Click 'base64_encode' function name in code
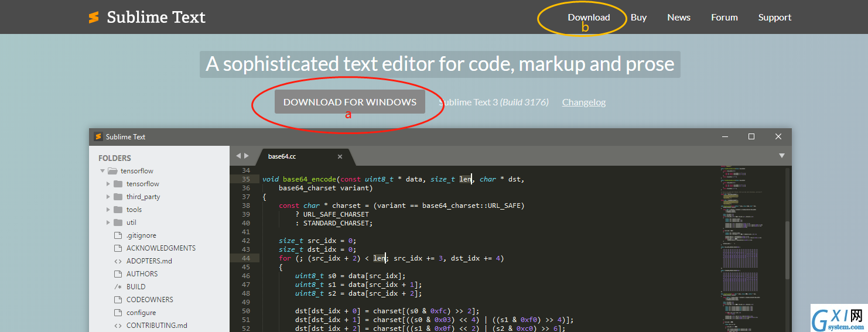This screenshot has height=332, width=868. coord(309,179)
